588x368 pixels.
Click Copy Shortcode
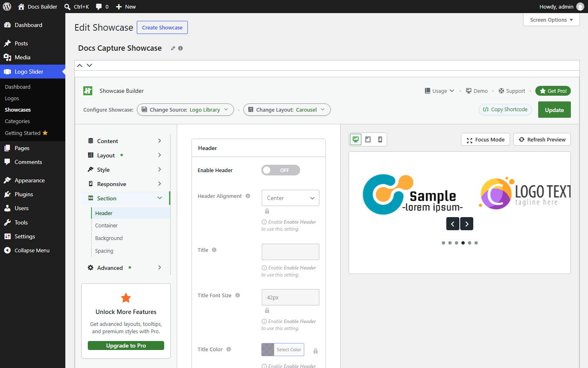pyautogui.click(x=505, y=110)
